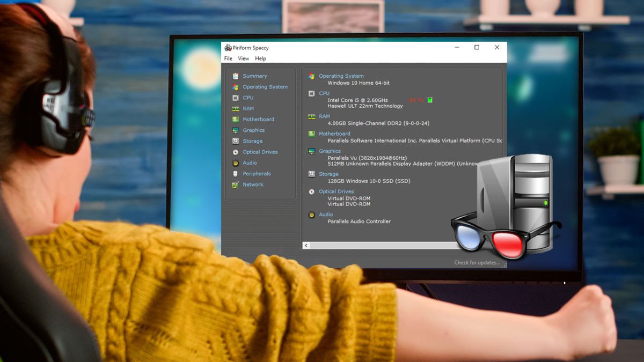Follow the Graphics heading link in summary

[330, 151]
